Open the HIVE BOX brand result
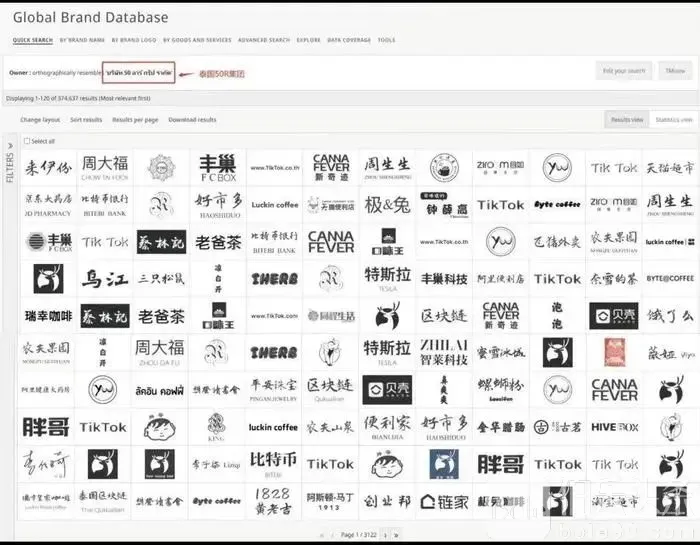The height and width of the screenshot is (545, 700). (x=614, y=427)
